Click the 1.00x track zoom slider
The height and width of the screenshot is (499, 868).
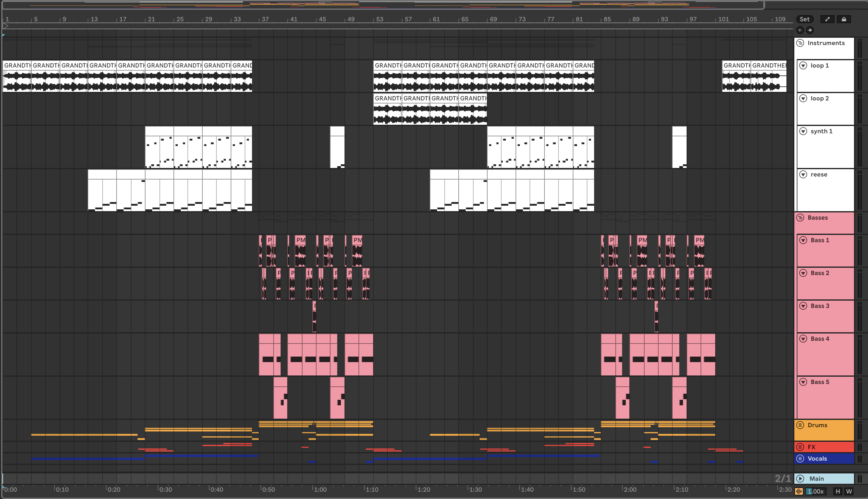[816, 491]
